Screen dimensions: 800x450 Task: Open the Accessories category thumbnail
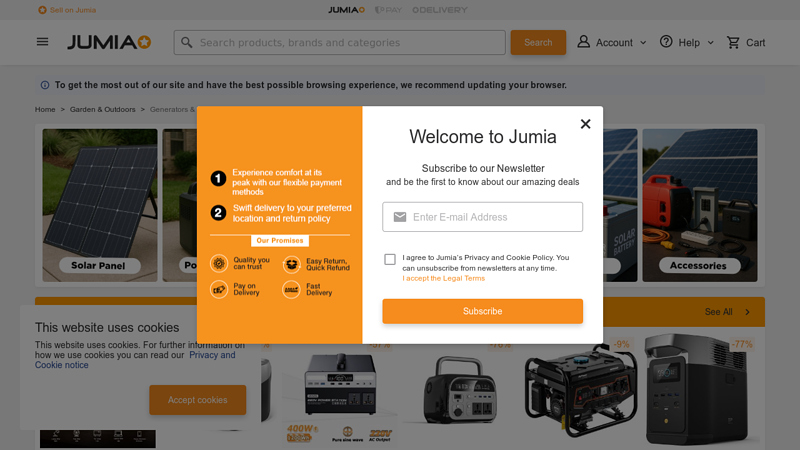pos(699,205)
